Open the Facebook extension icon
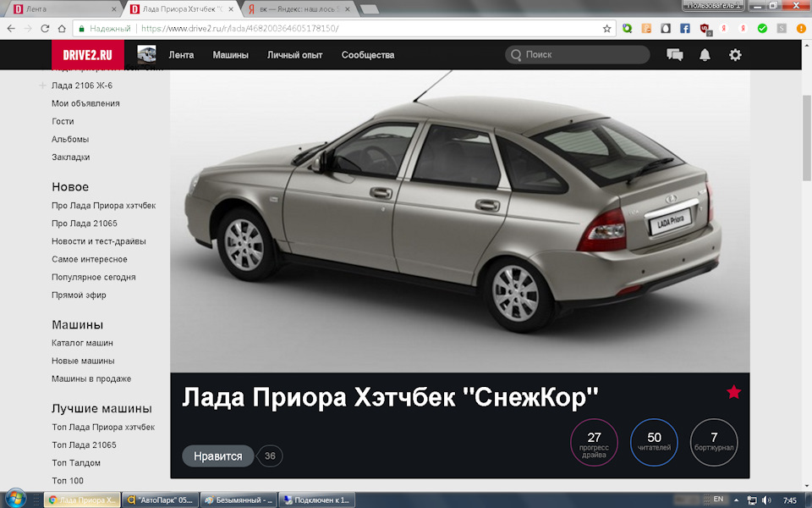 click(685, 29)
